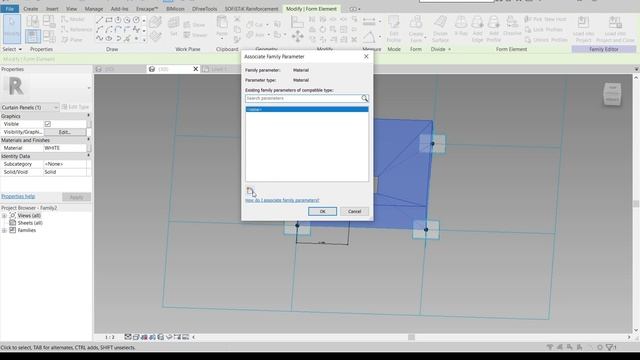Click the Edit Type button

point(76,107)
